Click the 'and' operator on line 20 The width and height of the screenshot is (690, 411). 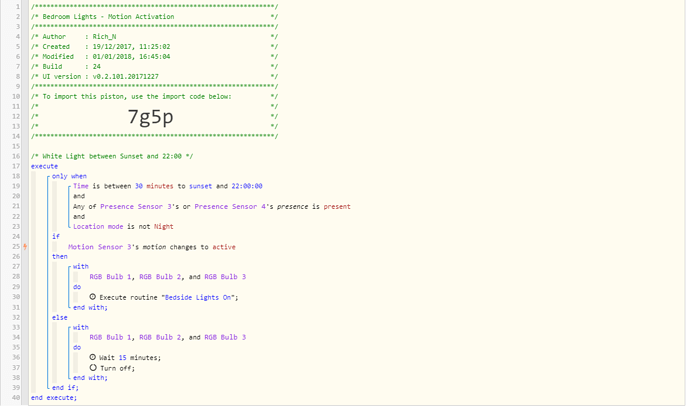tap(79, 196)
